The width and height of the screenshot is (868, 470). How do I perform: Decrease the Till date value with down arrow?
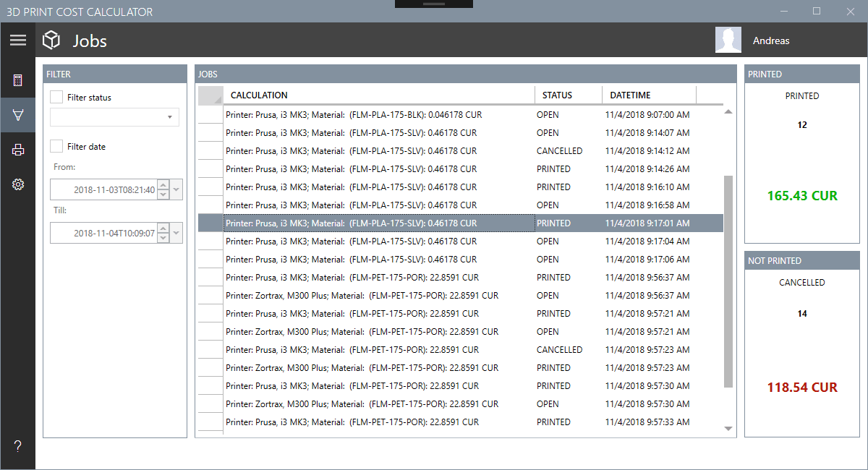tap(163, 237)
